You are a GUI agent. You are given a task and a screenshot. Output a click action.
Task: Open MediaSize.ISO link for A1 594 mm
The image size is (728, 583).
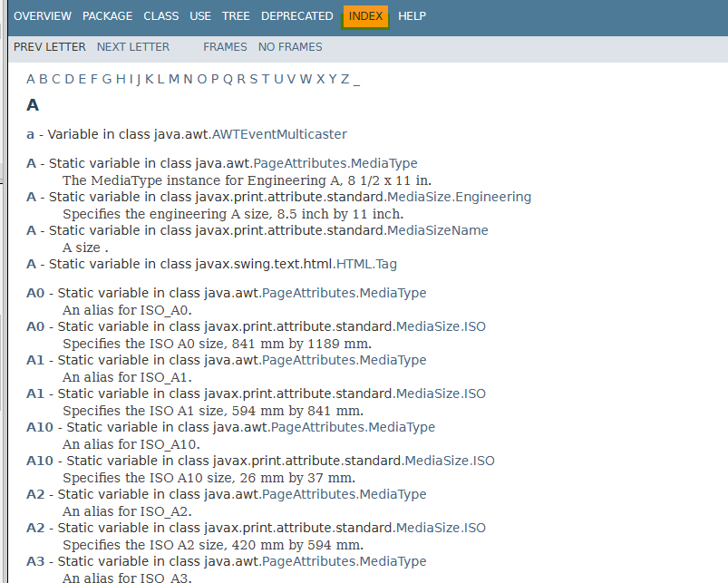pos(441,394)
